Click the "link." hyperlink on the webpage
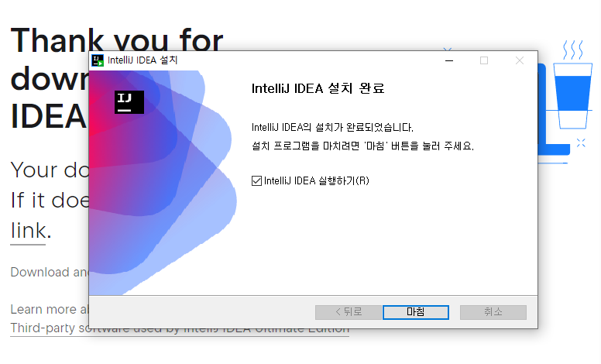The width and height of the screenshot is (601, 364). tap(30, 231)
